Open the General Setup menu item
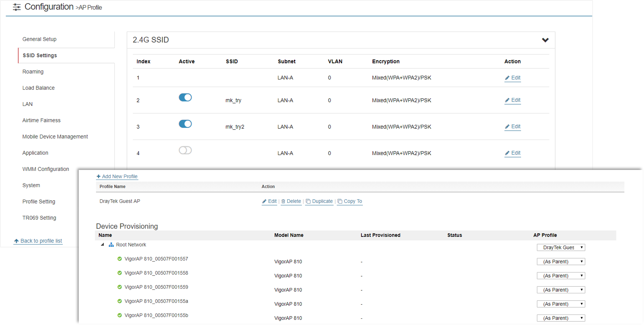 [39, 39]
